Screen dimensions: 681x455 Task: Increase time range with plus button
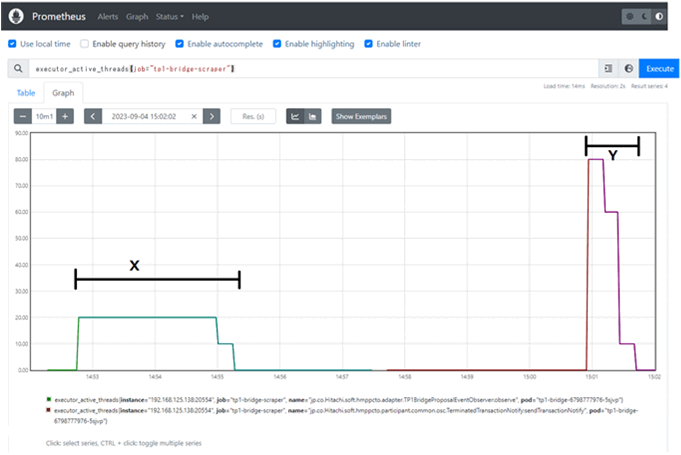pos(65,116)
